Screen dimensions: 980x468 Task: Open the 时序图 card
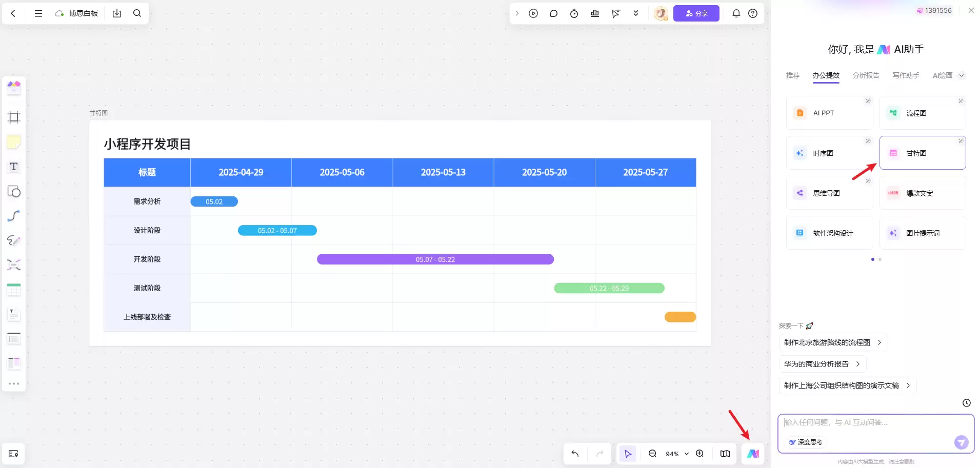click(x=829, y=153)
